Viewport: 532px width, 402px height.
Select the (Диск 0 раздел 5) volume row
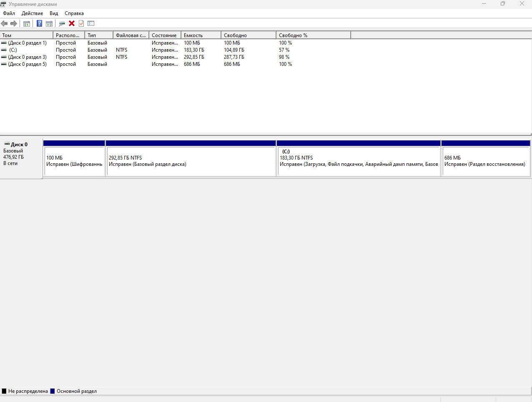175,64
